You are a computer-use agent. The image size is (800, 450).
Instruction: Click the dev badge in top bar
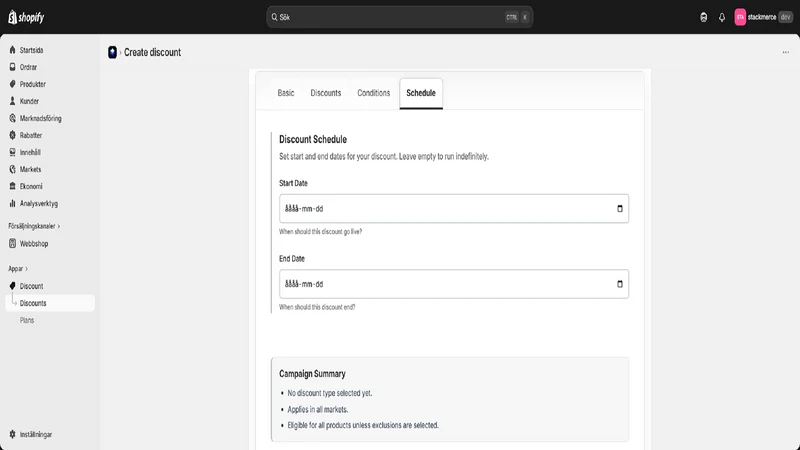tap(785, 17)
